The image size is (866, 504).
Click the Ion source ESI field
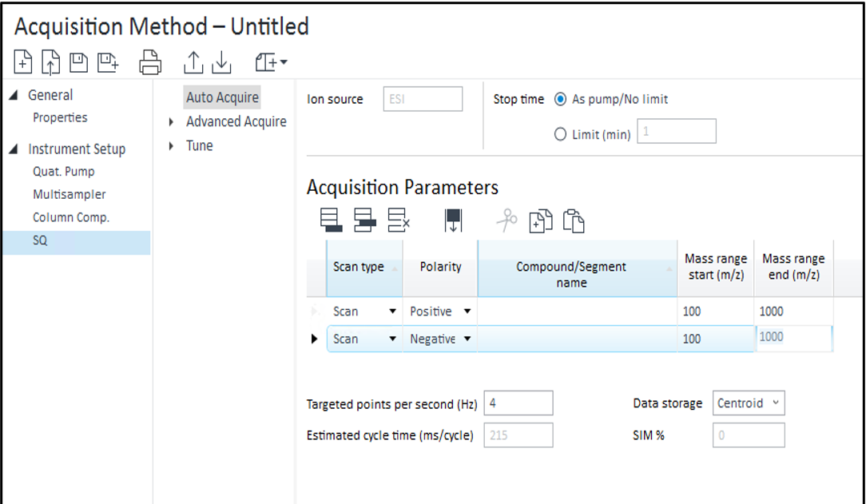pos(423,99)
